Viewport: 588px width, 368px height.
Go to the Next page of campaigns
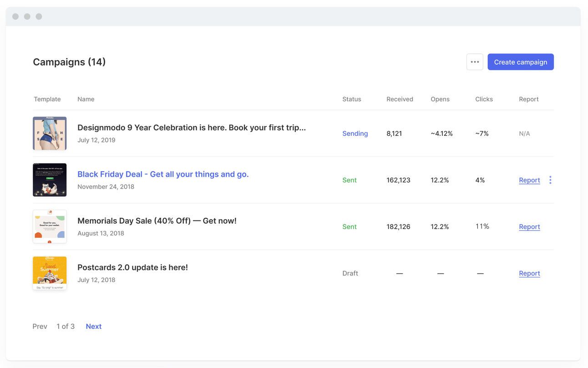click(x=94, y=326)
